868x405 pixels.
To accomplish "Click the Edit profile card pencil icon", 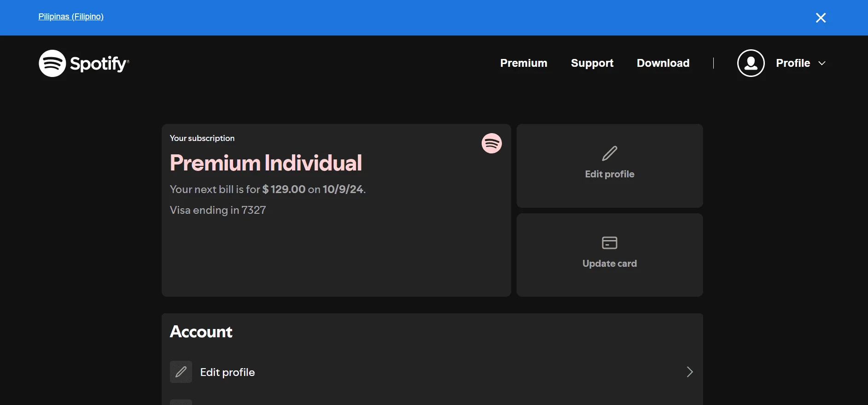I will pyautogui.click(x=610, y=153).
